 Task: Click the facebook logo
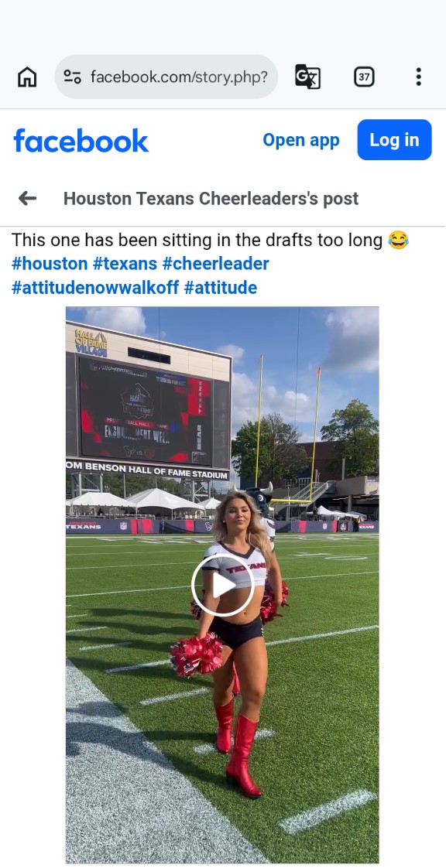(81, 140)
